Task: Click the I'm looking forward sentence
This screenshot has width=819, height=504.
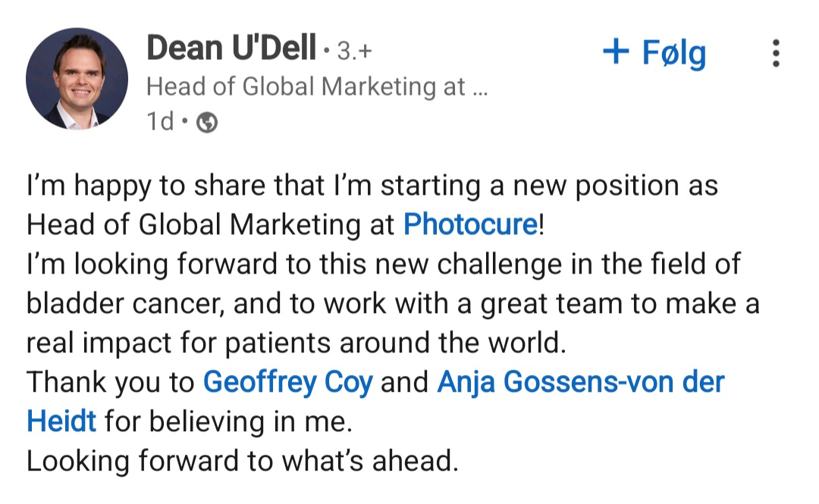Action: pyautogui.click(x=384, y=265)
